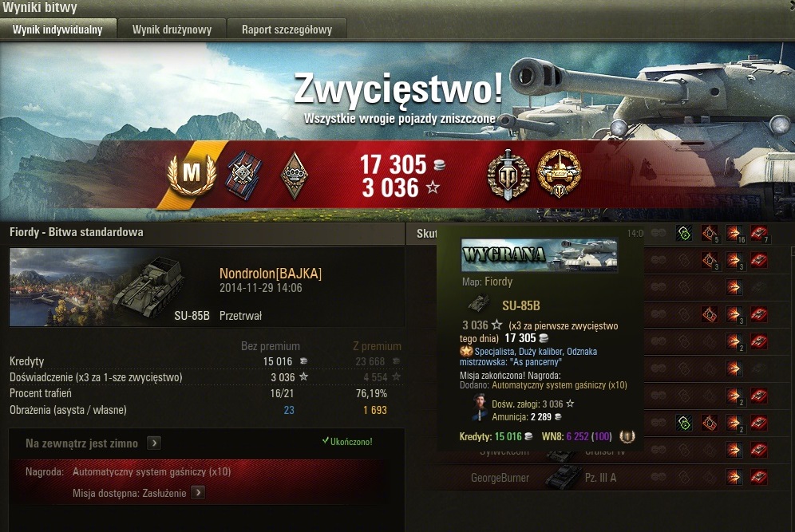Click the green spotted icon in top row
Viewport: 795px width, 532px height.
(x=684, y=234)
